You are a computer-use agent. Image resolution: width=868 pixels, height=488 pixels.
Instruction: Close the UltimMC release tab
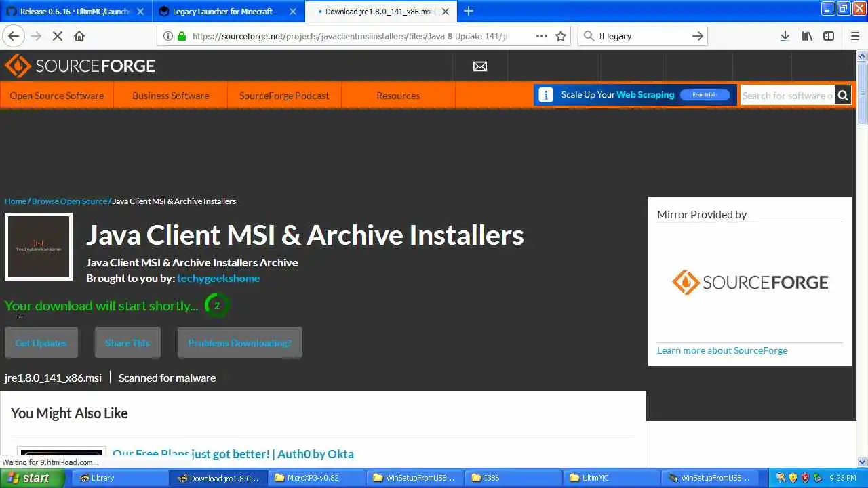140,12
